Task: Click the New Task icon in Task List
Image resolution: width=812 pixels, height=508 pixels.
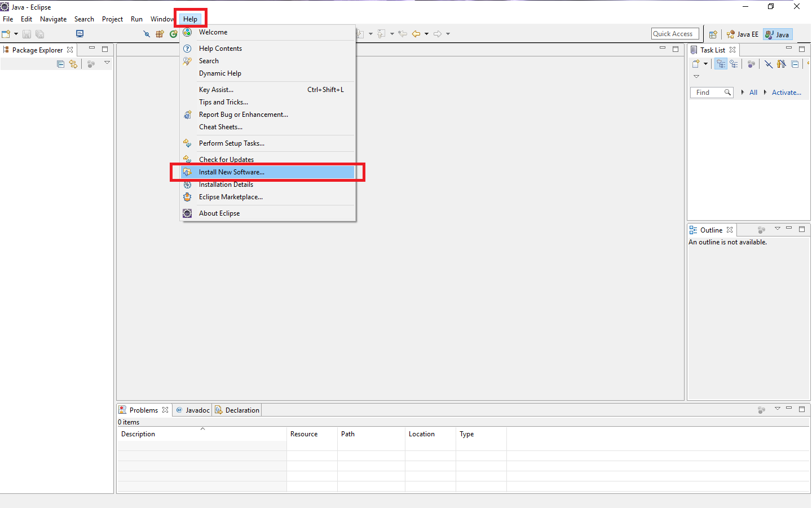Action: [x=696, y=64]
